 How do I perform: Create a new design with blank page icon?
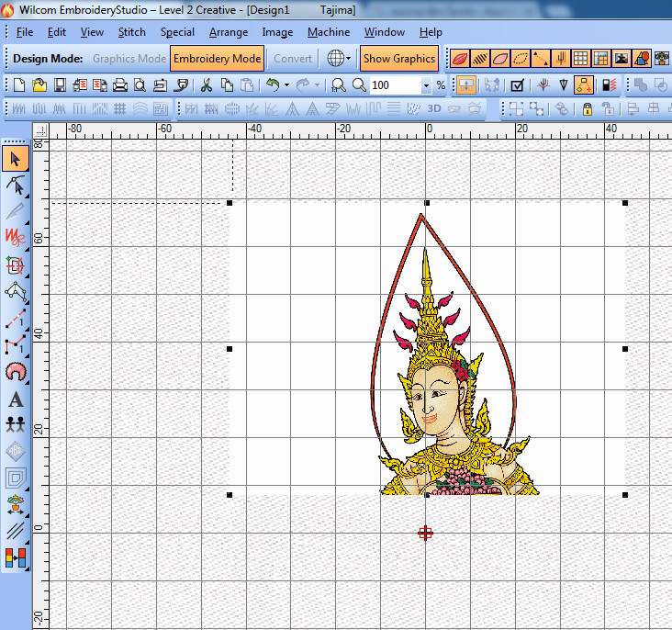[x=19, y=84]
